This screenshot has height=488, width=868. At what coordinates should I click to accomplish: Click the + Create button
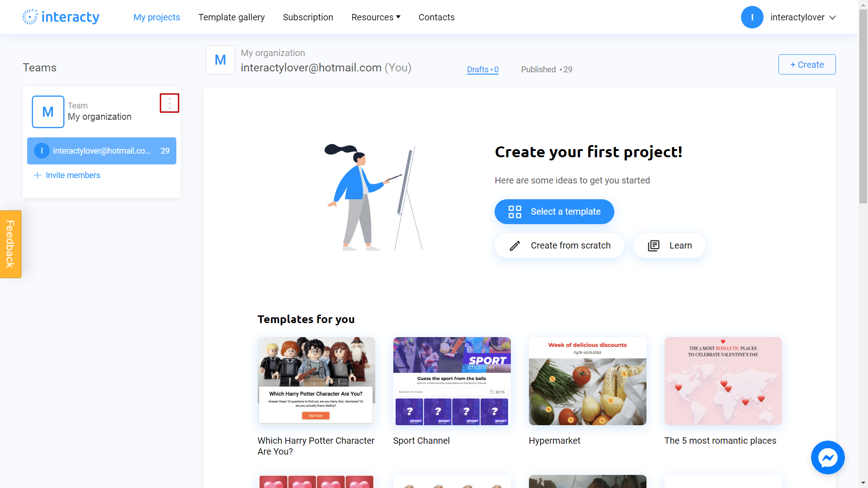point(807,64)
